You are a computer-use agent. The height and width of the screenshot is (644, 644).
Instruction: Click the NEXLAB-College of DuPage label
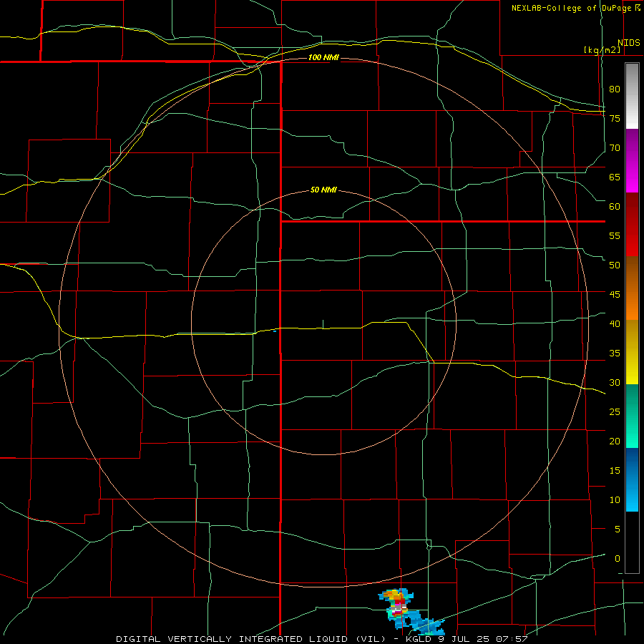tap(575, 8)
